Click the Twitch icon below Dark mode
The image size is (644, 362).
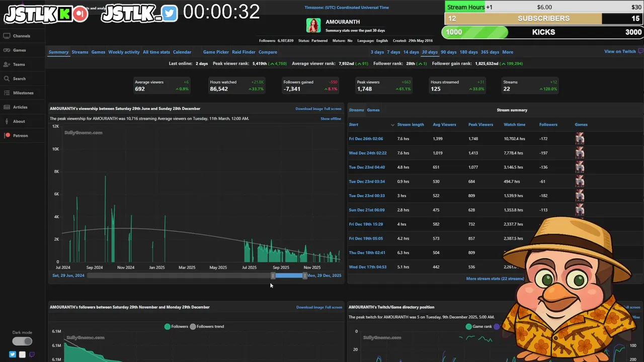coord(32,354)
